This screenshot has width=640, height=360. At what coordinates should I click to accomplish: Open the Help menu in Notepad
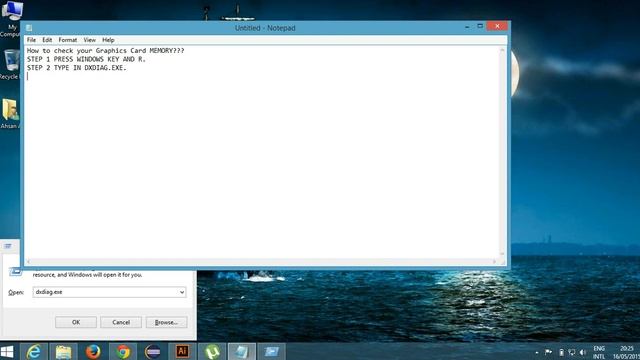[108, 40]
